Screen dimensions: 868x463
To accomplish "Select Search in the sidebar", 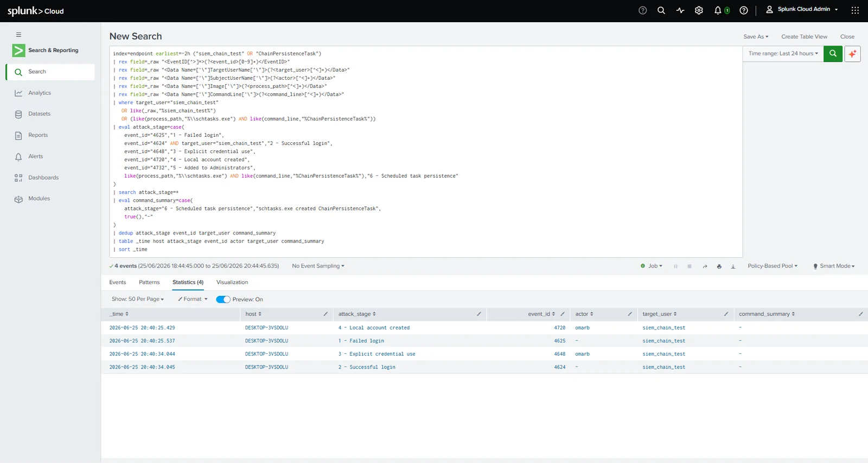I will [x=50, y=72].
